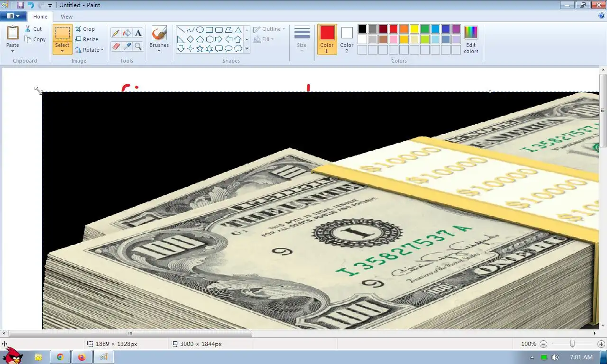Viewport: 607px width, 364px height.
Task: Click the Paste clipboard button
Action: [13, 33]
